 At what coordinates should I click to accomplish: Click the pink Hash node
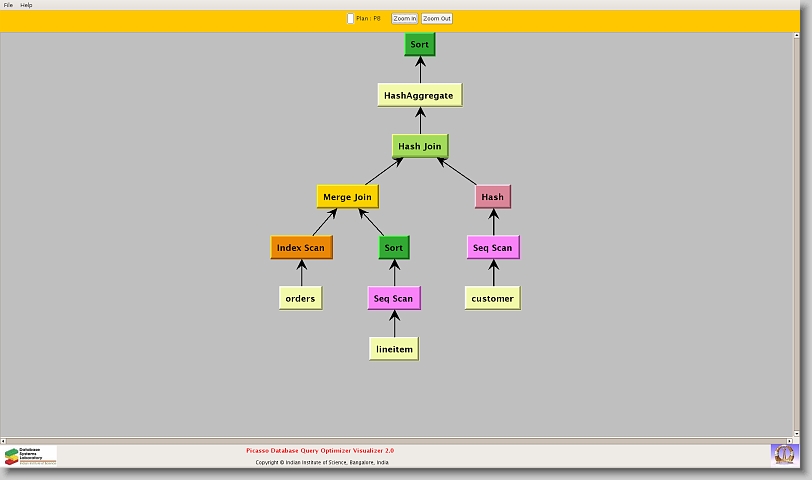pyautogui.click(x=492, y=197)
